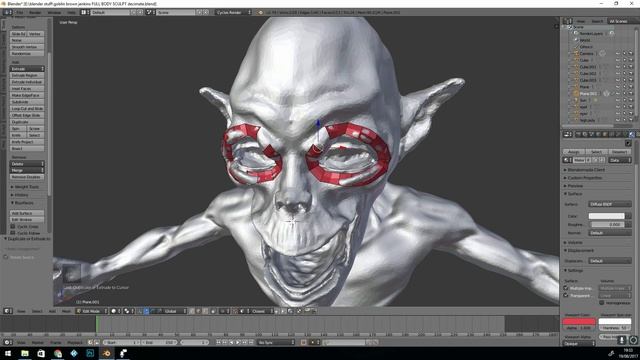Viewport: 640px width, 360px height.
Task: Click the properties editor type icon
Action: click(567, 134)
